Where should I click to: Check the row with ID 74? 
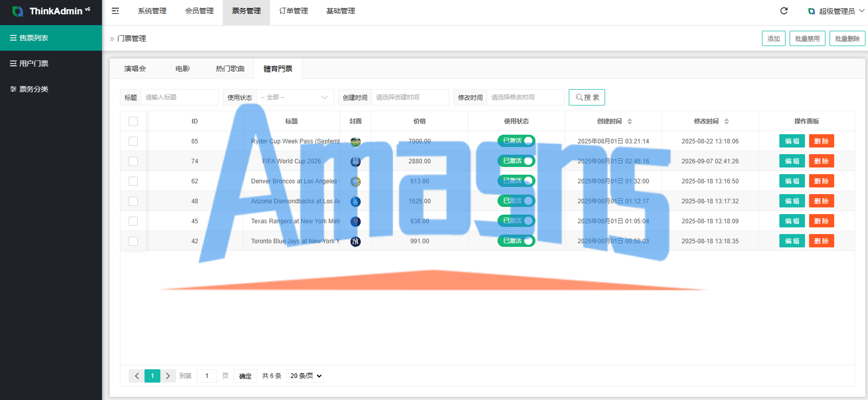click(x=133, y=161)
